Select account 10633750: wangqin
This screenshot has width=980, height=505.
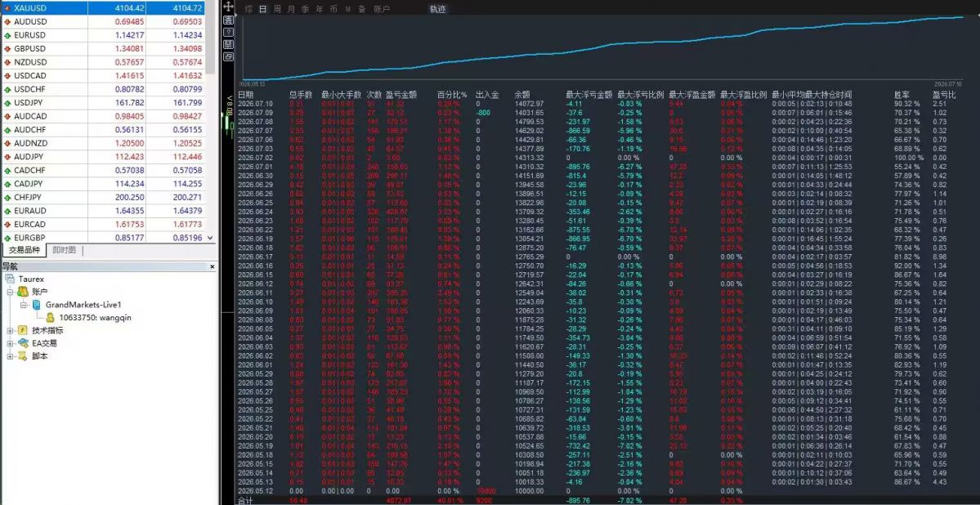click(95, 318)
